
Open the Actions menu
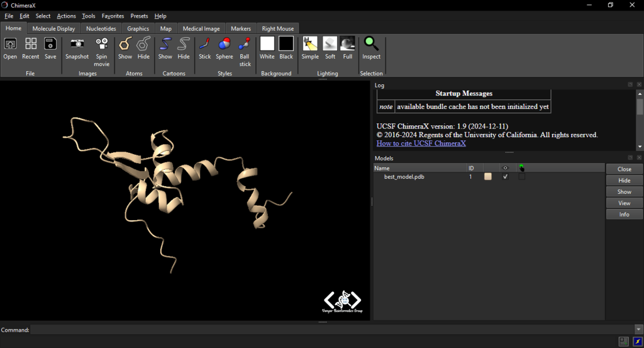tap(66, 16)
